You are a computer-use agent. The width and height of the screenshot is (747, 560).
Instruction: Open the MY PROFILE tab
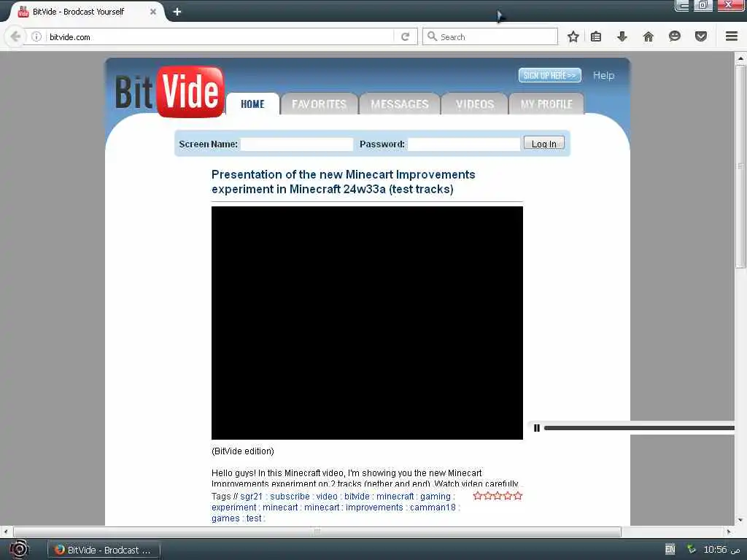pos(546,104)
